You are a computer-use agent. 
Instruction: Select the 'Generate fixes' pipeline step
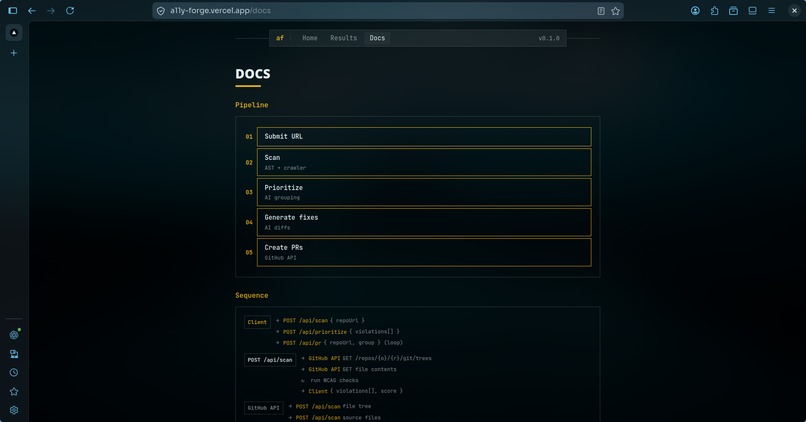424,222
